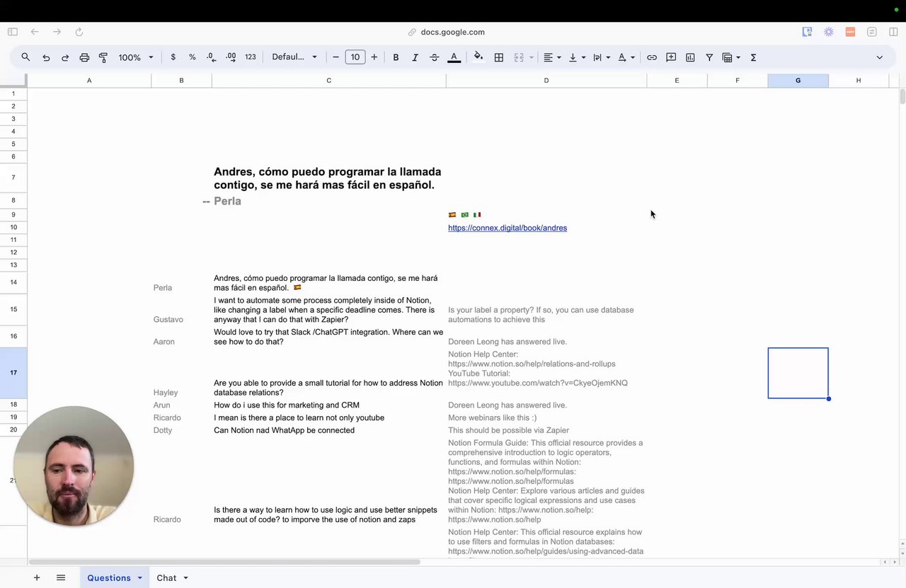Insert a chart
The image size is (906, 588).
tap(690, 57)
